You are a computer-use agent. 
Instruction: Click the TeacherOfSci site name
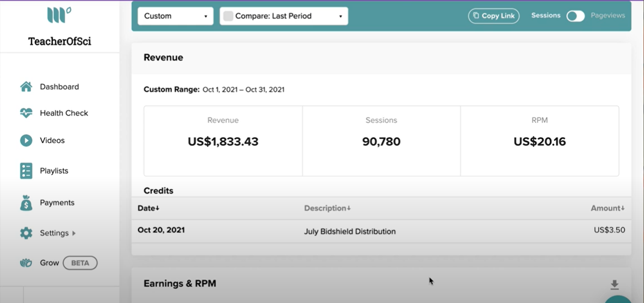click(60, 41)
